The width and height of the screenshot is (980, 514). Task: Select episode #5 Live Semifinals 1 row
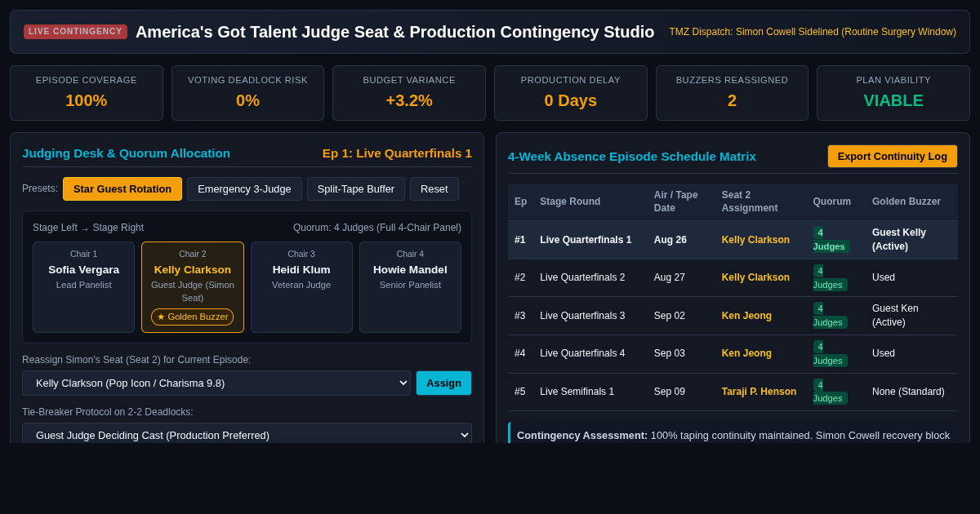click(x=733, y=392)
